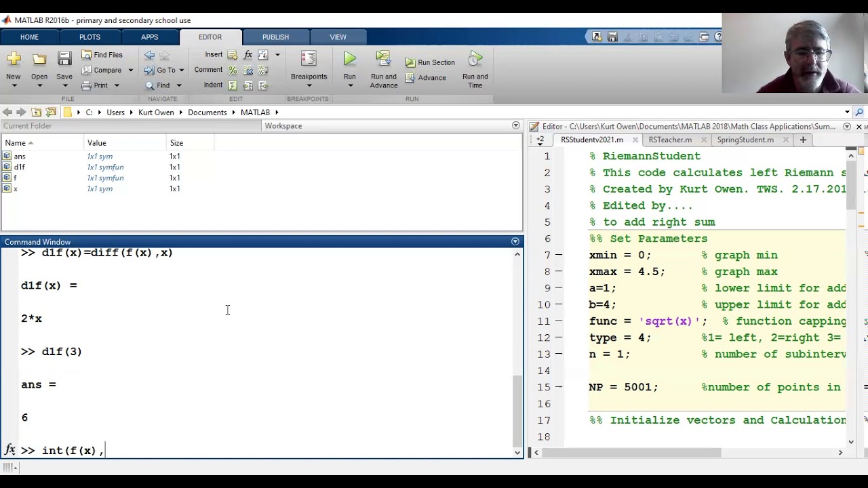Open the Find dropdown arrow
The width and height of the screenshot is (868, 488).
(179, 85)
